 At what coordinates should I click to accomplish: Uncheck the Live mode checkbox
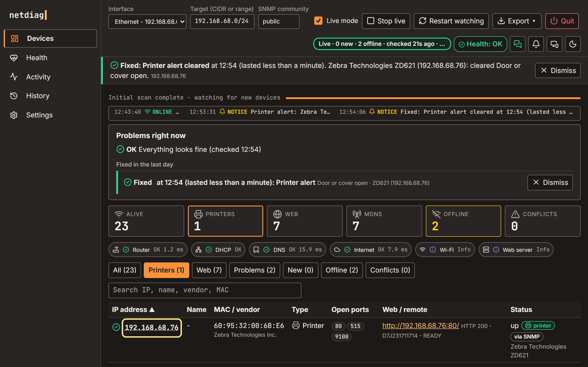point(318,21)
